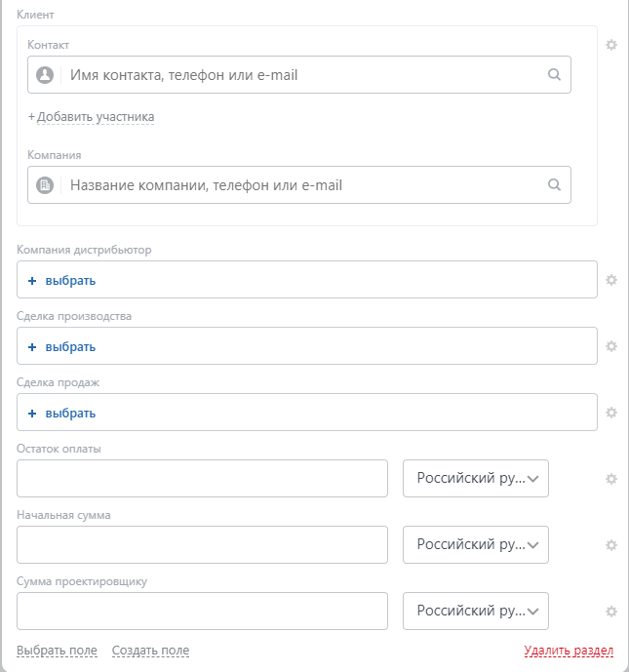Click выбрать under Компания дистрибьютор
Screen dimensions: 629x672
[70, 281]
